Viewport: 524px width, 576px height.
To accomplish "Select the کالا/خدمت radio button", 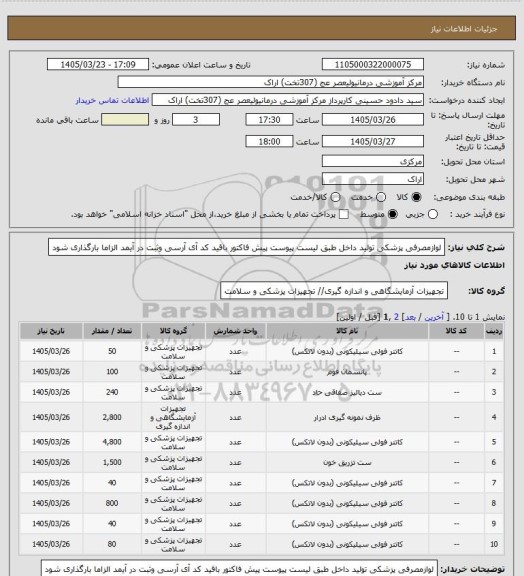I will [335, 197].
